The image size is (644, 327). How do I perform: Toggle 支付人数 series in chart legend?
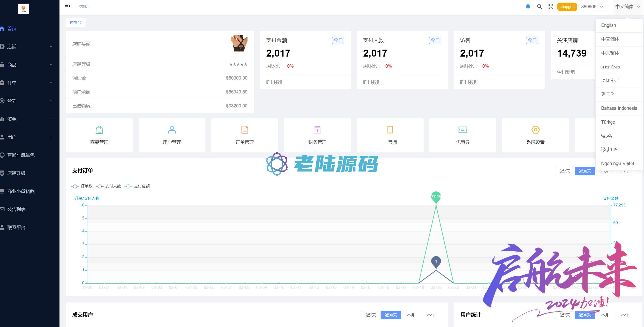tap(108, 186)
